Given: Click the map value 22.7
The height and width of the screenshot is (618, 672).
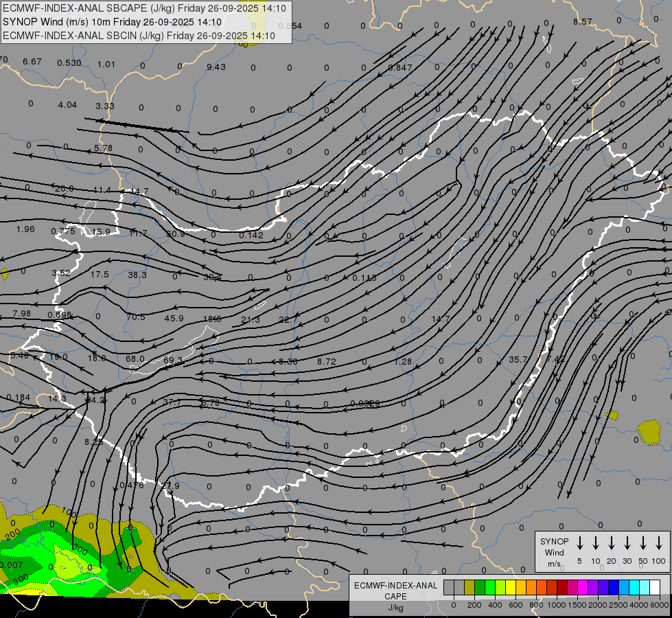Looking at the screenshot, I should click(x=288, y=319).
